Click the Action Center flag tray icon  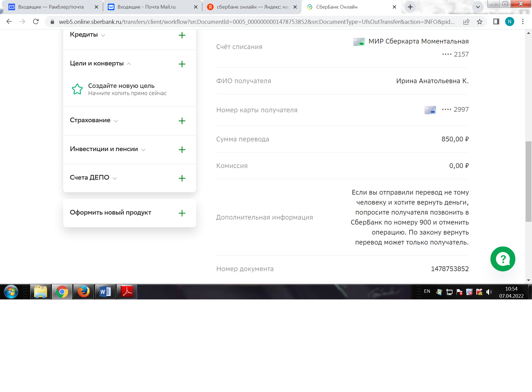tap(459, 292)
